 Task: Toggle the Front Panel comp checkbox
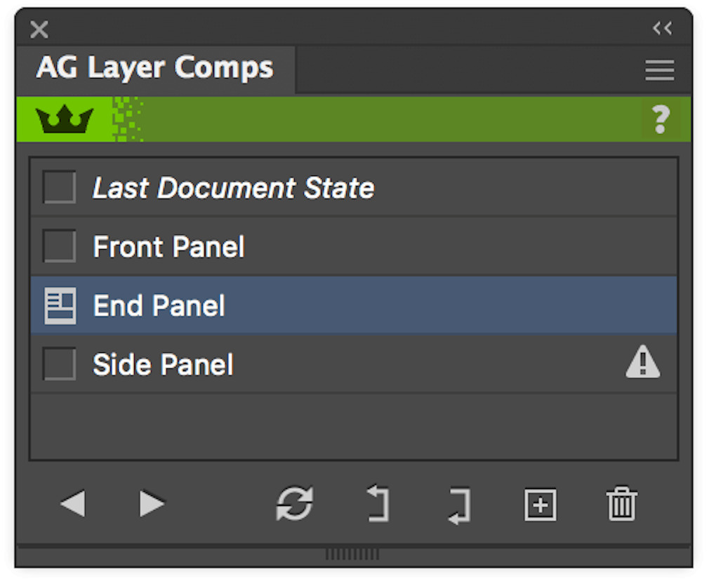59,246
